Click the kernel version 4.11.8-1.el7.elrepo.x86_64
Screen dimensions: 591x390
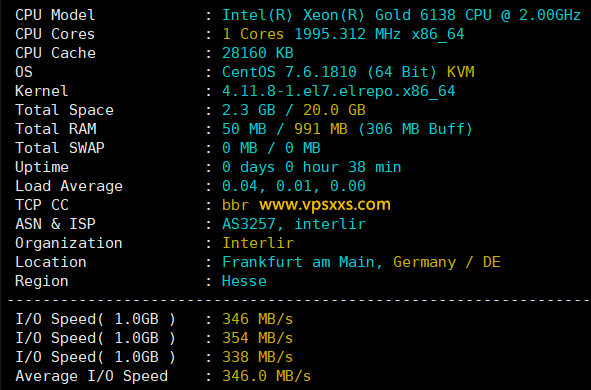click(338, 91)
